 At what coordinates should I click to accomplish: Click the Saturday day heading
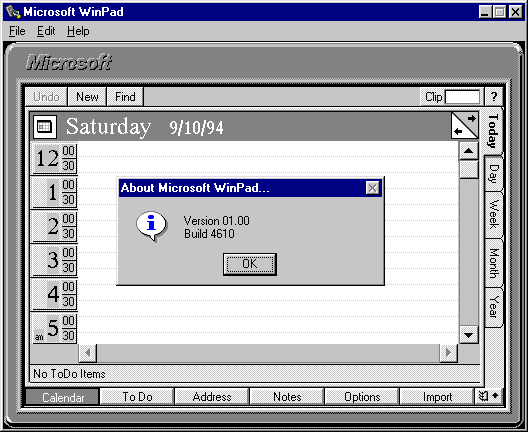[108, 127]
